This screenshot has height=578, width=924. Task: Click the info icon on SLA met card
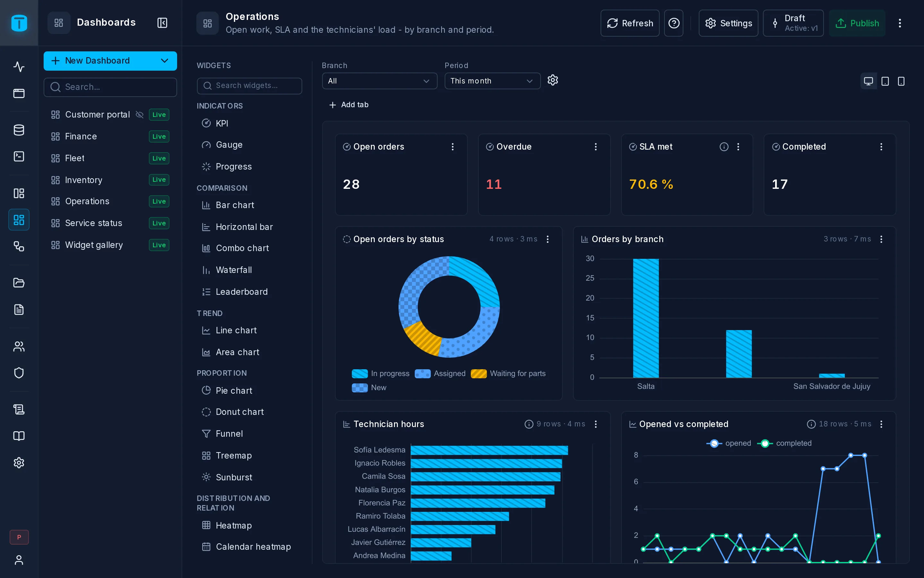click(x=724, y=147)
